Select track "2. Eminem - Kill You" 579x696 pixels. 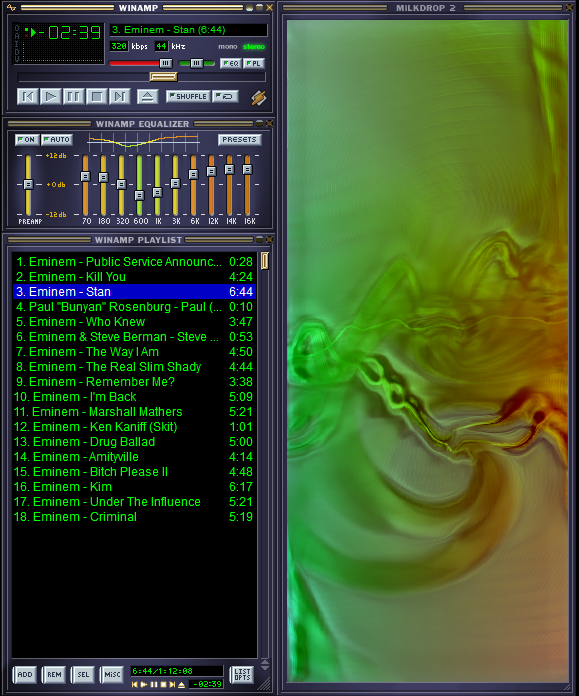pyautogui.click(x=134, y=277)
